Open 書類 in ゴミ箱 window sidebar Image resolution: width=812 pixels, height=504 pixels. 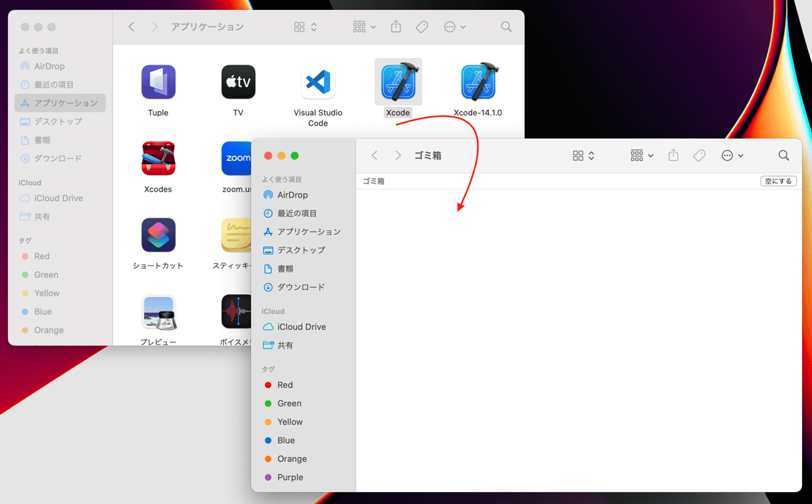304,269
